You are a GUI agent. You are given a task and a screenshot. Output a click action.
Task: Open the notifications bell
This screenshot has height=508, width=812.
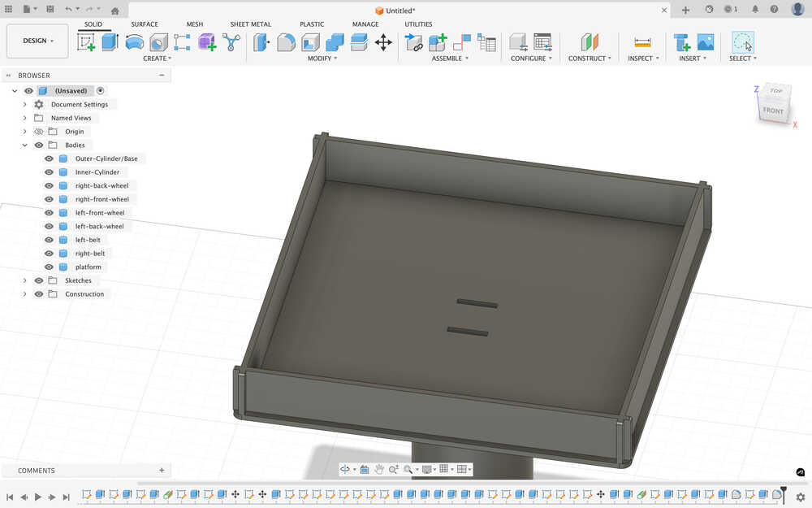pos(755,9)
